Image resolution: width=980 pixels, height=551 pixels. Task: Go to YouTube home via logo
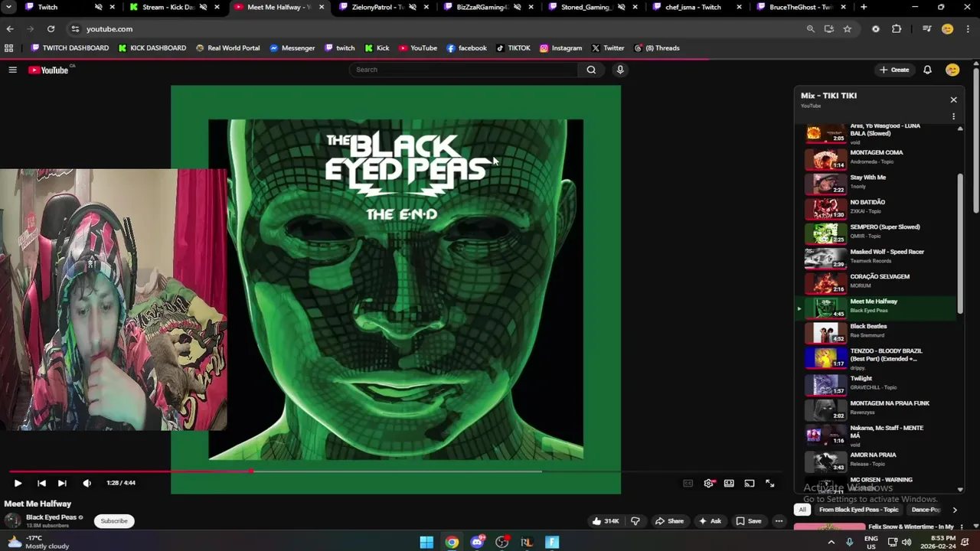pos(49,70)
